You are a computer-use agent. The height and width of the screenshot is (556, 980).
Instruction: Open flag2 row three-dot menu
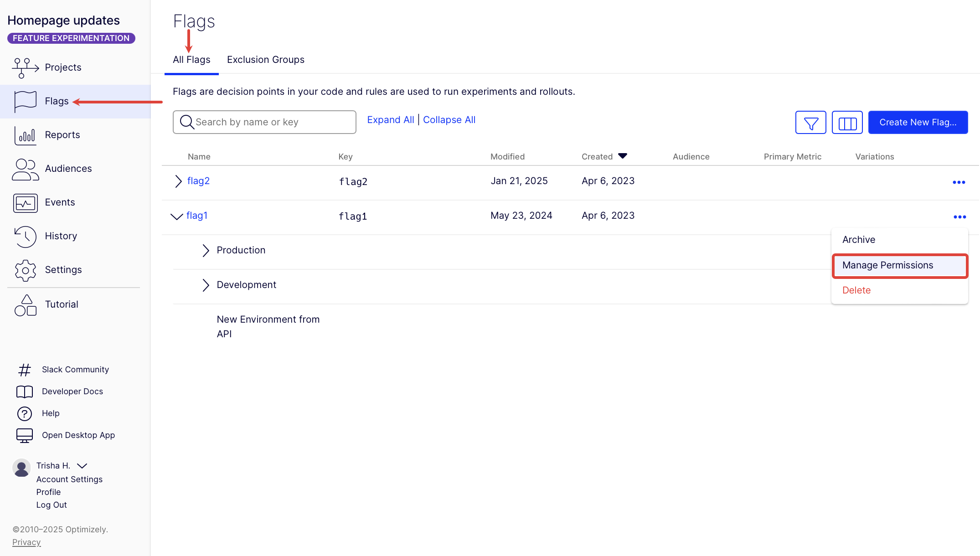(x=959, y=182)
